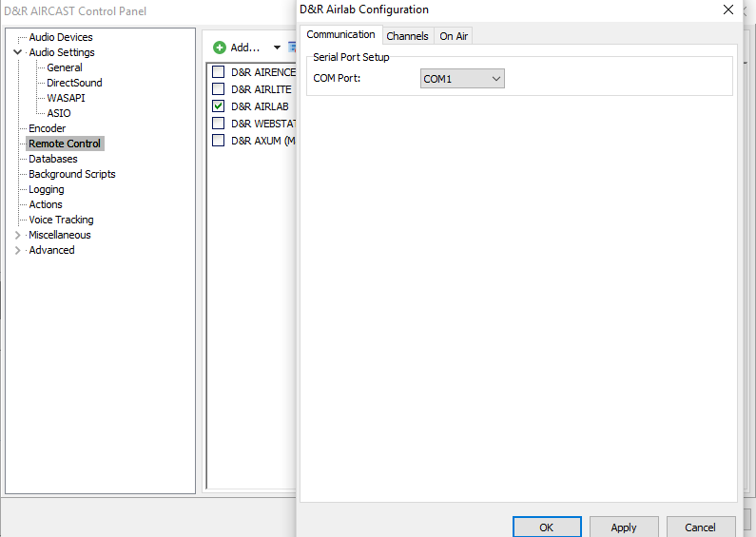Uncheck the D&R AIRLAB checkbox

(x=219, y=106)
